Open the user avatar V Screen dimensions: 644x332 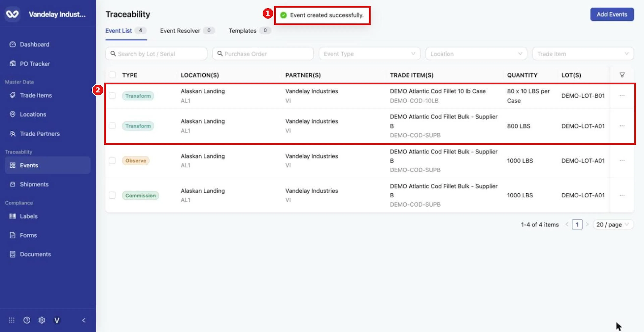(57, 320)
